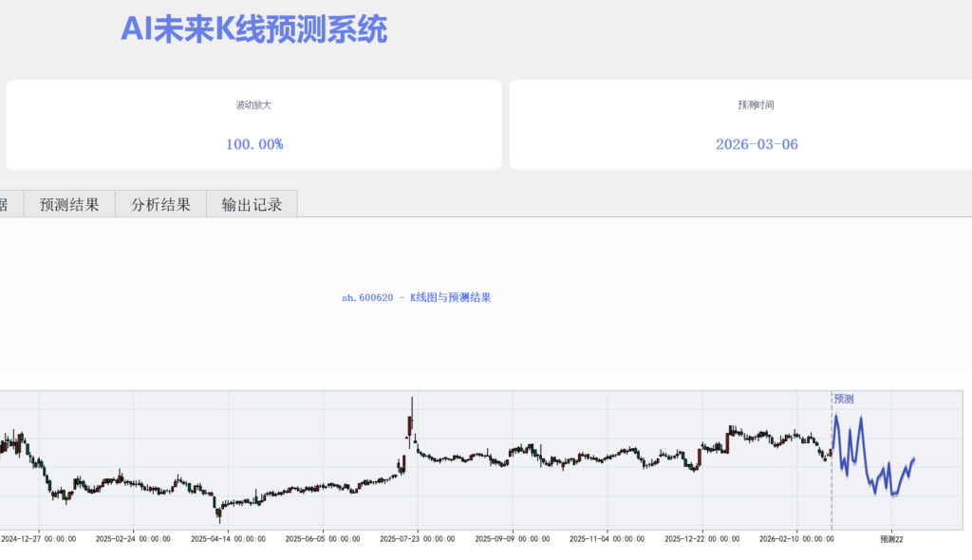Click the sh.600620 K线图 chart title
972x560 pixels.
click(x=416, y=297)
